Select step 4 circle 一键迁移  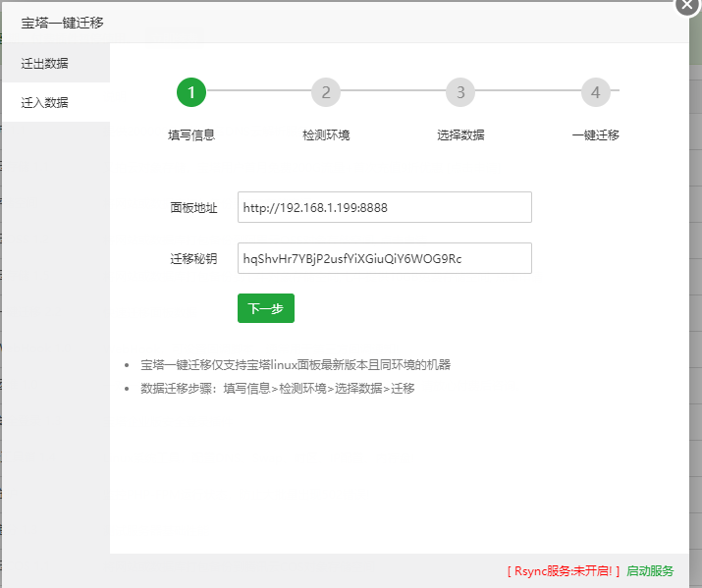595,92
